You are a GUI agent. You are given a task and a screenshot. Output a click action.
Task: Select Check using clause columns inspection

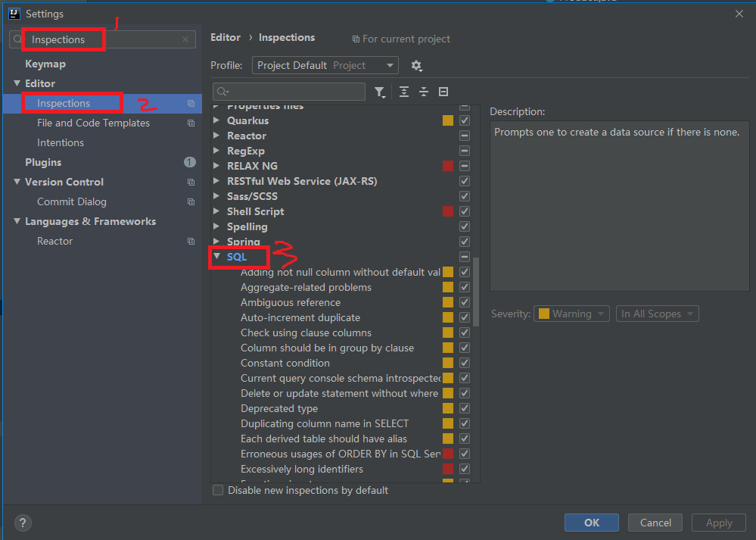point(306,333)
